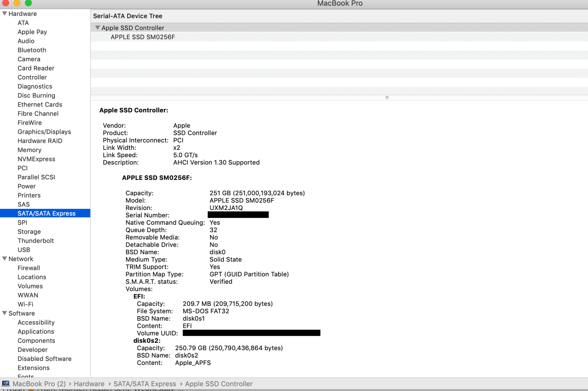
Task: Collapse the Apple SSD Controller tree row
Action: (97, 28)
